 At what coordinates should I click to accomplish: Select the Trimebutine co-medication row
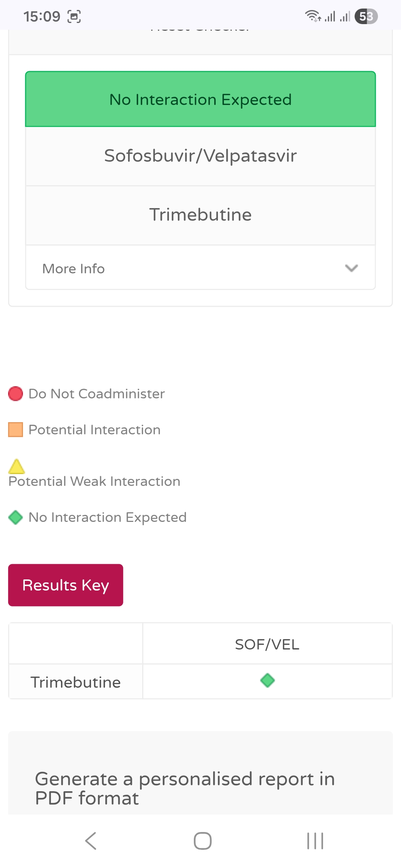tap(200, 215)
